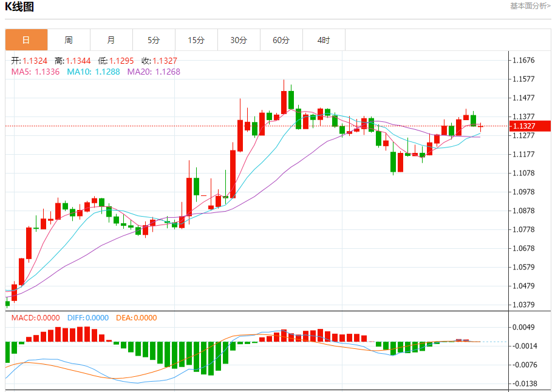
Task: Click the -0.0014 MACD axis label
Action: click(x=524, y=346)
